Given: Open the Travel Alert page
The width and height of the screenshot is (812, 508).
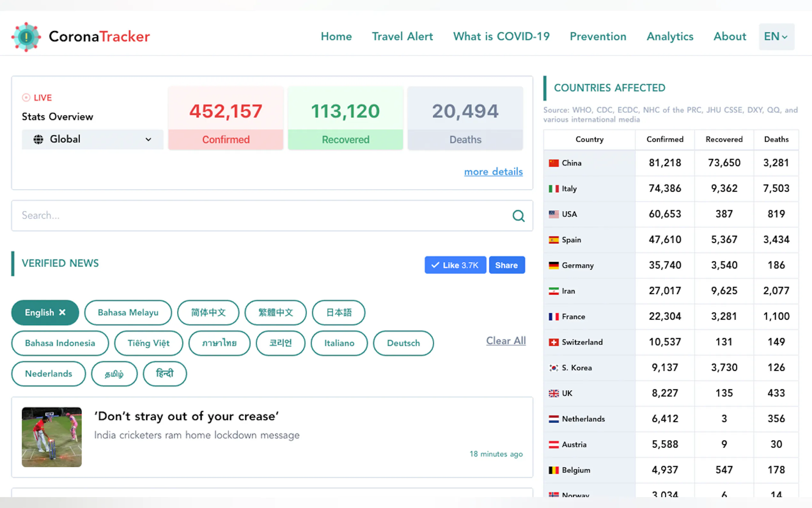Looking at the screenshot, I should 402,36.
